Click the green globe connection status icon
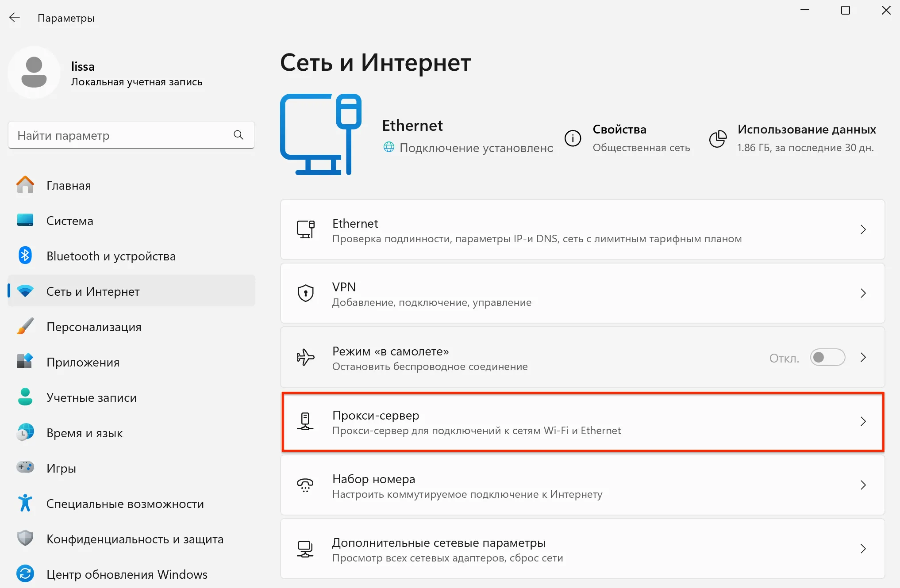900x588 pixels. [388, 147]
